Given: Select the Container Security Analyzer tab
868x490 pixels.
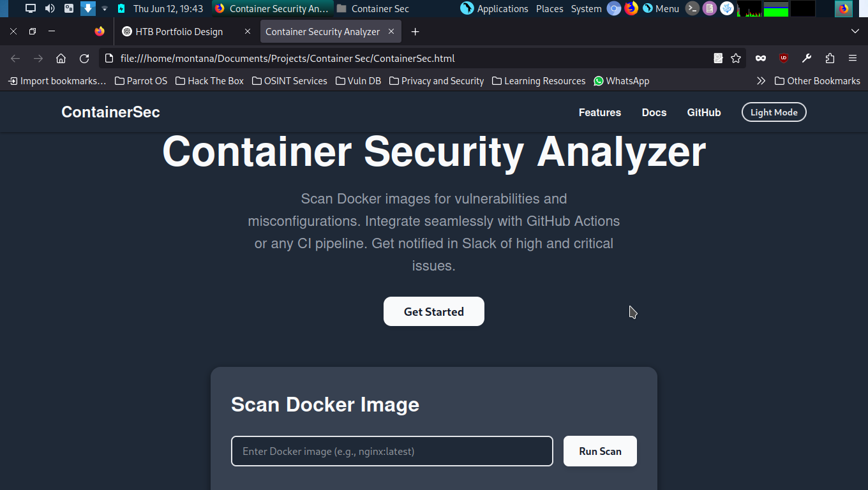Looking at the screenshot, I should tap(322, 31).
